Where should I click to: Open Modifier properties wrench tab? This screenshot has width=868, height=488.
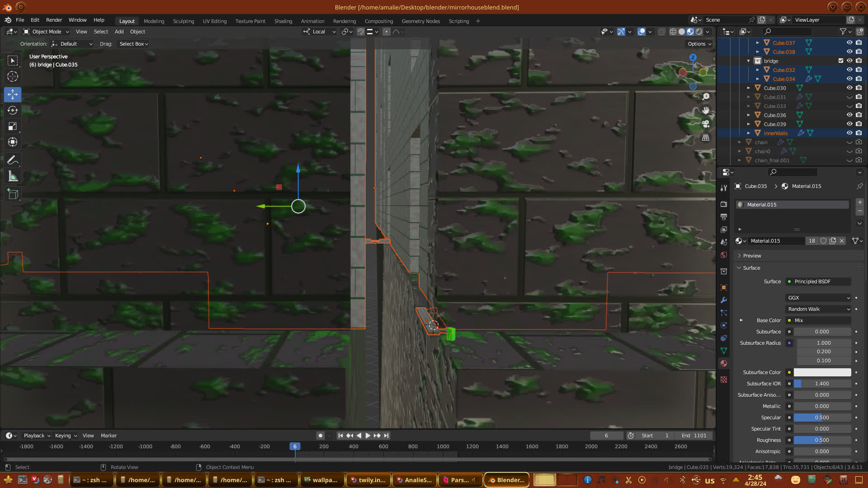click(724, 300)
